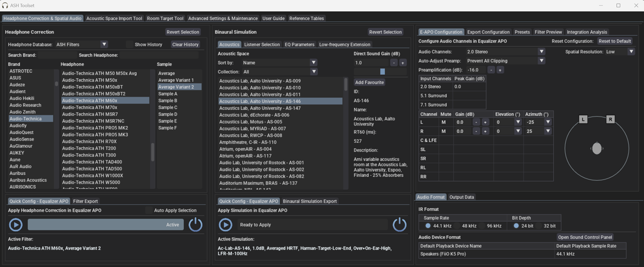The width and height of the screenshot is (644, 267).
Task: Click Open Sound Control Panel button
Action: pos(585,237)
